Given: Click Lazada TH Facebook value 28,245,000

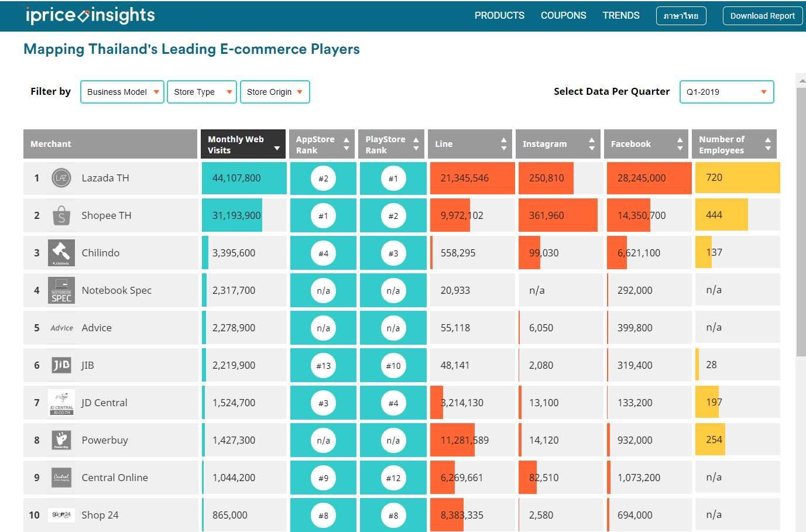Looking at the screenshot, I should point(642,178).
